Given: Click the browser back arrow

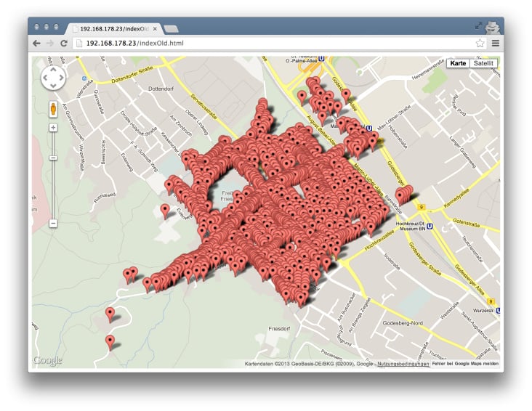Looking at the screenshot, I should pyautogui.click(x=36, y=43).
